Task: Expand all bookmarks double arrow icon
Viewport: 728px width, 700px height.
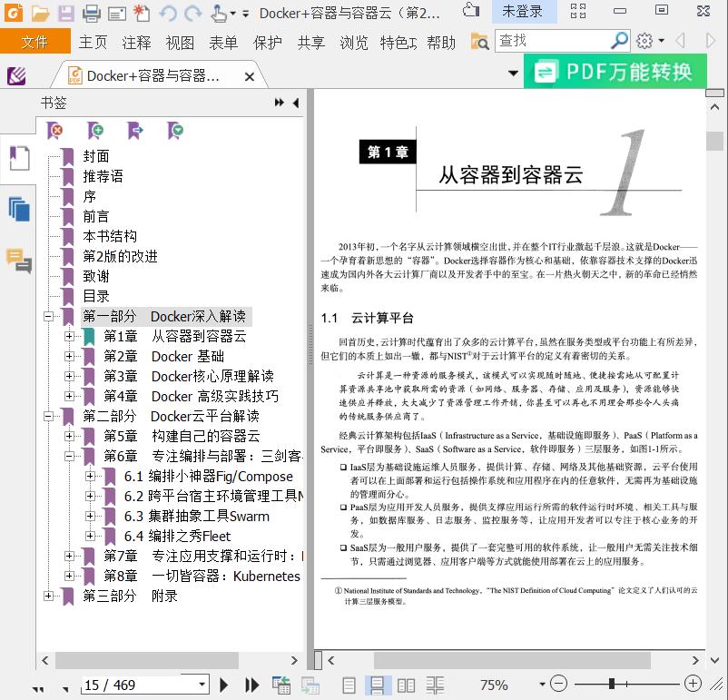Action: (x=279, y=103)
